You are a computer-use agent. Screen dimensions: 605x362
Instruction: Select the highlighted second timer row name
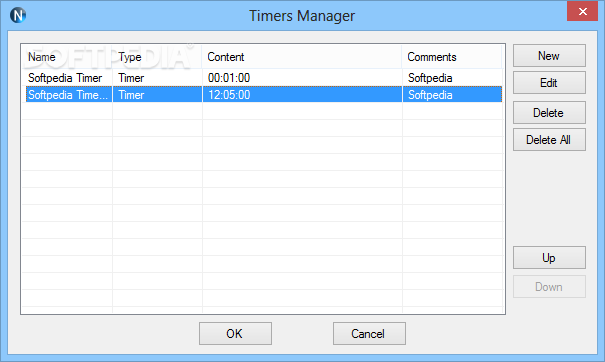pyautogui.click(x=68, y=95)
